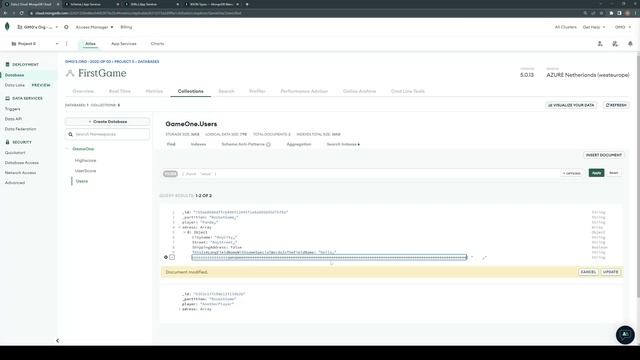Click in the Search Namespaces field
640x360 pixels.
tap(107, 134)
